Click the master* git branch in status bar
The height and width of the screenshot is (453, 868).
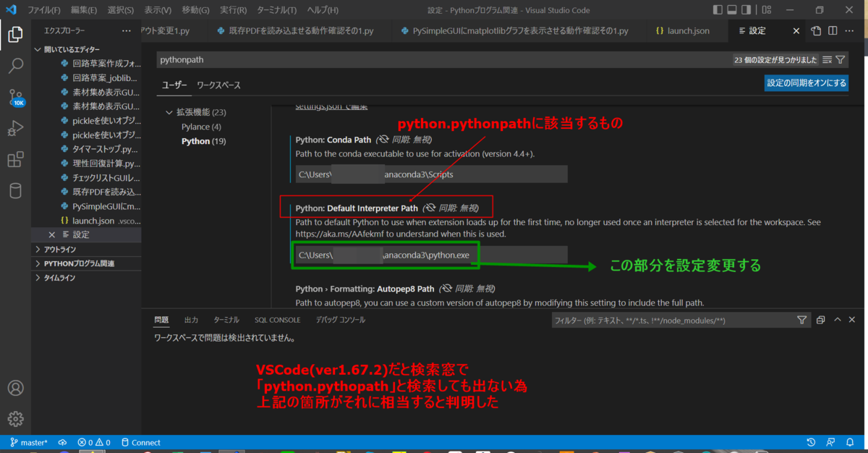[x=29, y=442]
